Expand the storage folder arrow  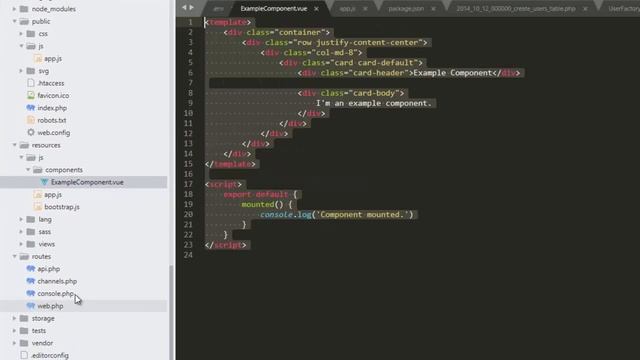[x=15, y=318]
